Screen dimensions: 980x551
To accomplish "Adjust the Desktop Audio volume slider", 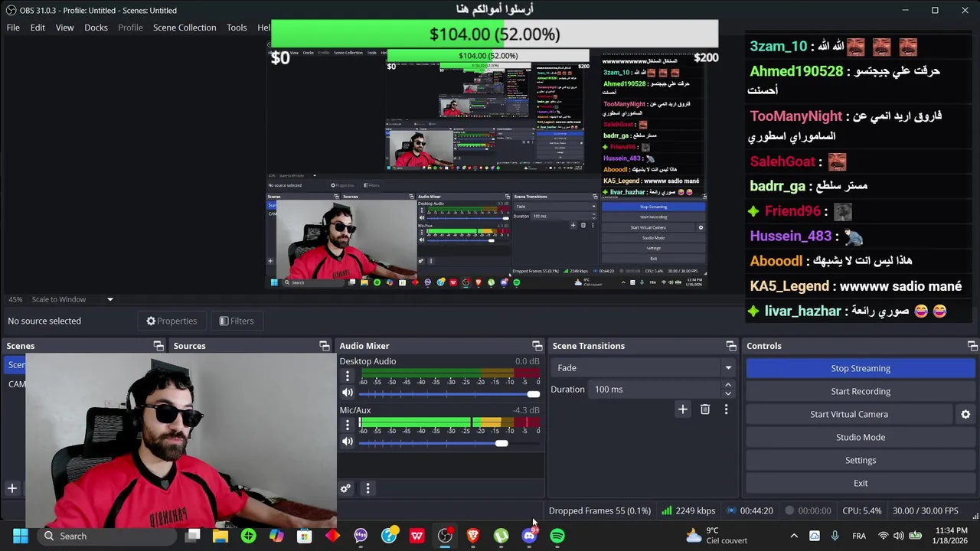I will [449, 393].
